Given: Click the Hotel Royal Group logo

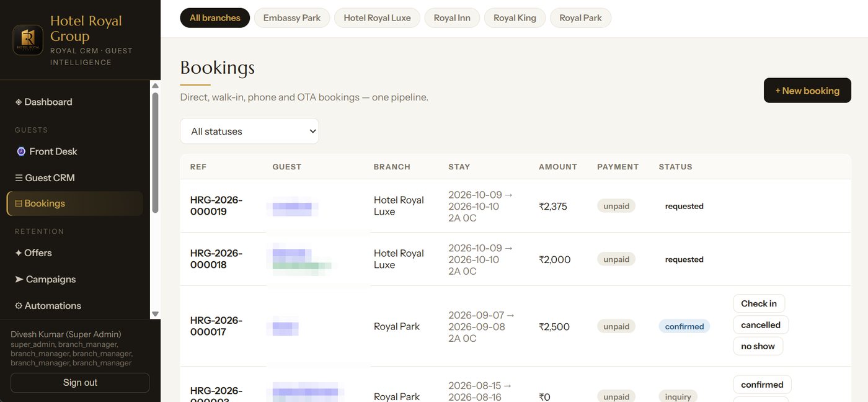Looking at the screenshot, I should click(28, 40).
